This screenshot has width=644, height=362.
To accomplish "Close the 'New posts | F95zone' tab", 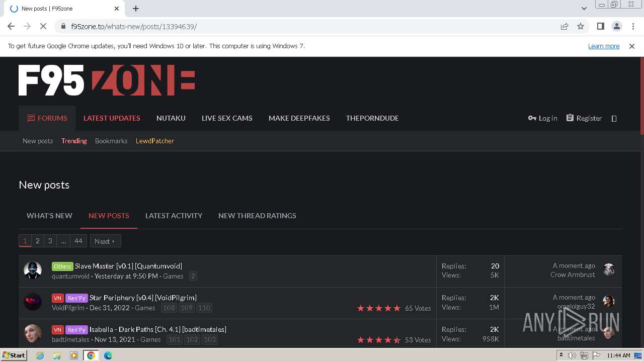I will pyautogui.click(x=117, y=9).
